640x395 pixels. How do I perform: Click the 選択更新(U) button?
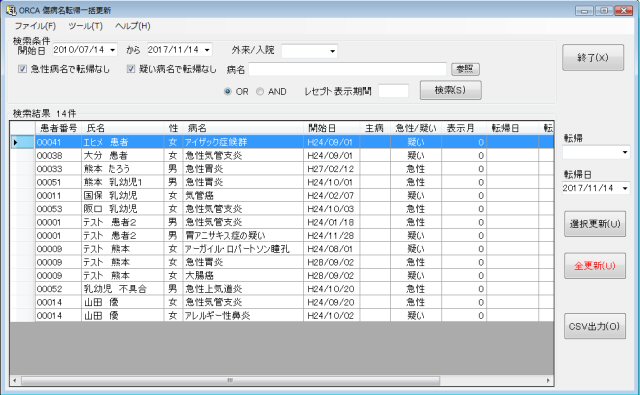click(595, 224)
